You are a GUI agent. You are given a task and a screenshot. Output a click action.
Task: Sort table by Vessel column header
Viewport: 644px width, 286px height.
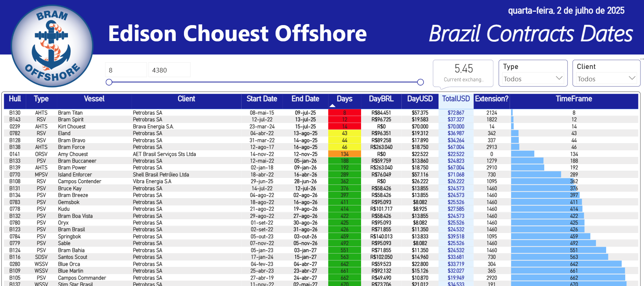coord(94,99)
